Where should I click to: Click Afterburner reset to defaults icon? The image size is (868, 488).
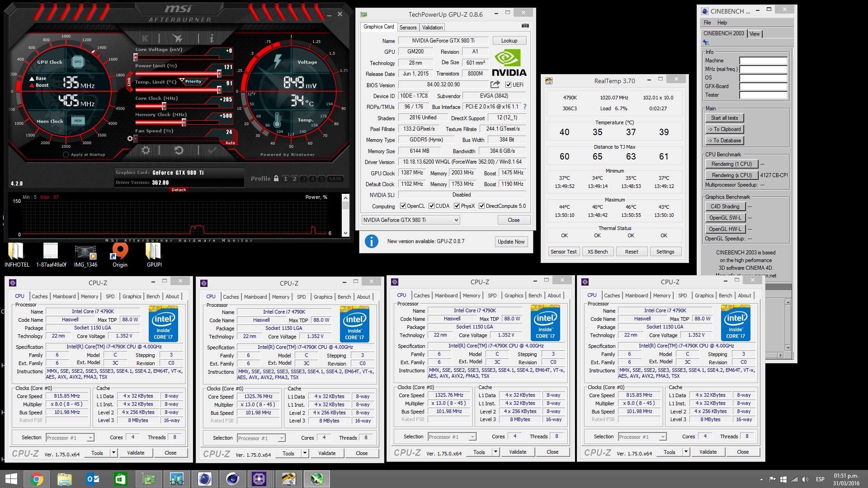179,150
